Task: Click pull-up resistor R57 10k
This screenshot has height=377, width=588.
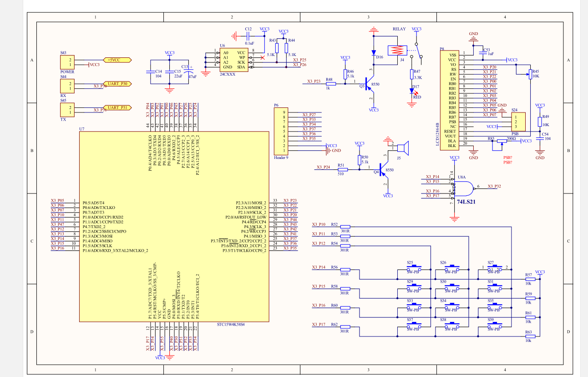Action: [x=530, y=279]
